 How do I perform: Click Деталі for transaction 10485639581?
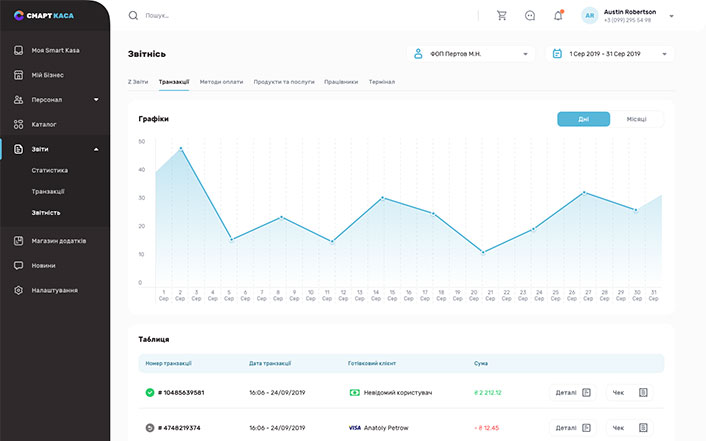(x=572, y=393)
